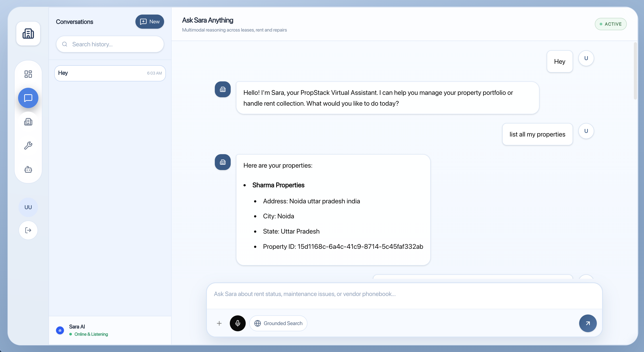Screen dimensions: 644x352
Task: Open the 'Hey' conversation from history
Action: pos(110,73)
